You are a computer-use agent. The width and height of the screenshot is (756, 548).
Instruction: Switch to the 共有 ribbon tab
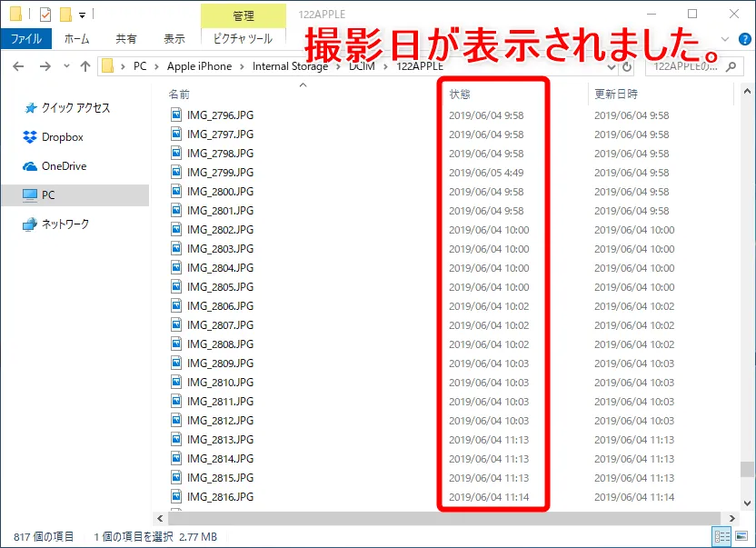[125, 38]
